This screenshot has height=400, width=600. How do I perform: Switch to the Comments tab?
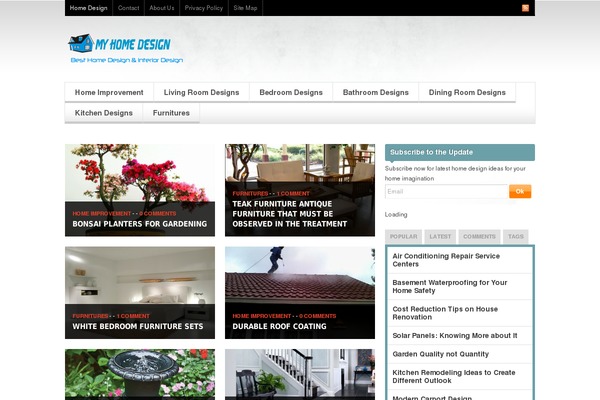click(x=479, y=237)
